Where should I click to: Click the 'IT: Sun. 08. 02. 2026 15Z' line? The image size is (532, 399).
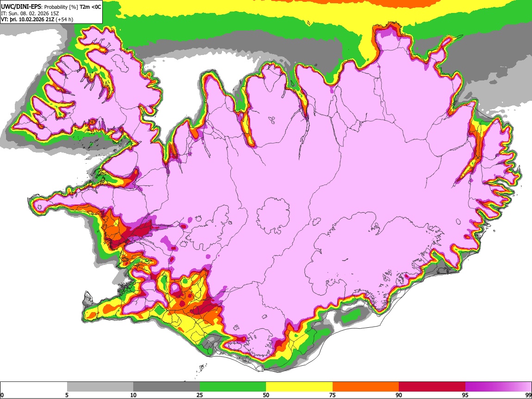tap(30, 13)
